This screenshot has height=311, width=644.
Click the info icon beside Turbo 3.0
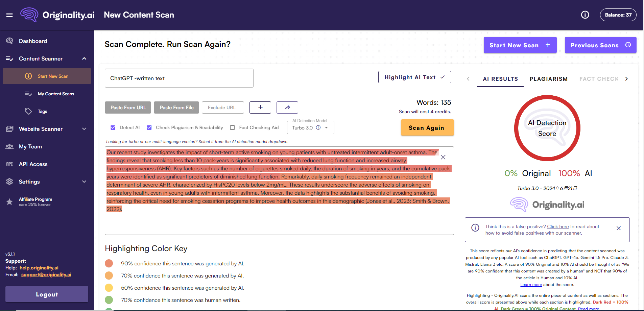(318, 127)
